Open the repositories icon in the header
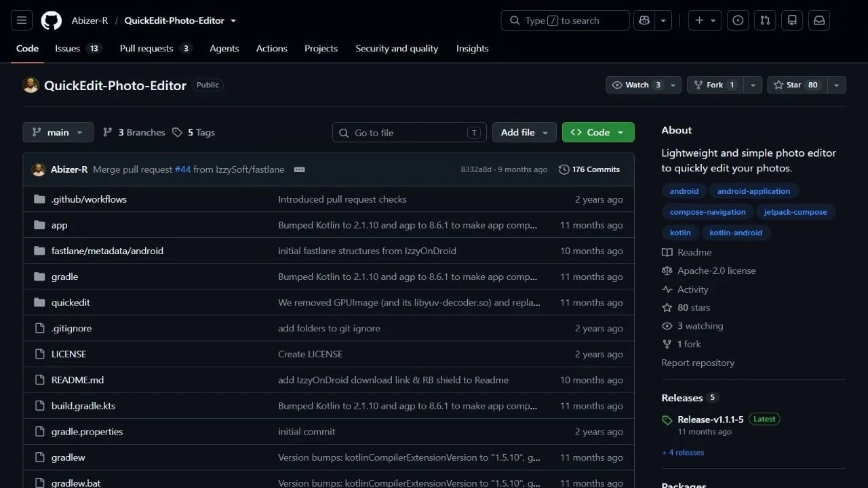Screen dimensions: 868x488 click(792, 20)
